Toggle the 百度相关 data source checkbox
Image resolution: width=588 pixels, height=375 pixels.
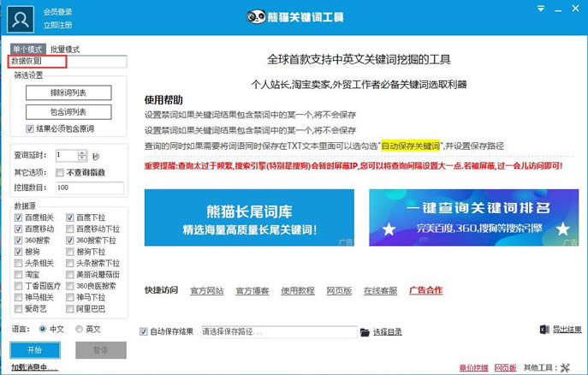click(x=19, y=218)
